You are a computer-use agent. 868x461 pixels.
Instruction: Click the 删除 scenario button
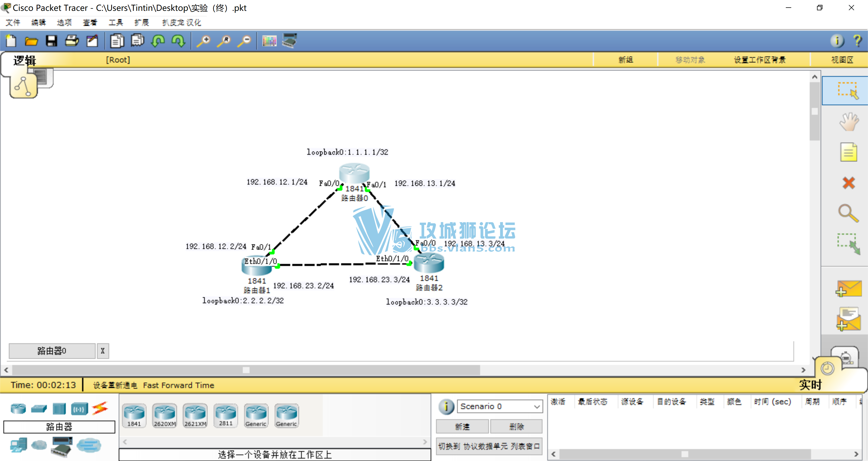coord(516,427)
